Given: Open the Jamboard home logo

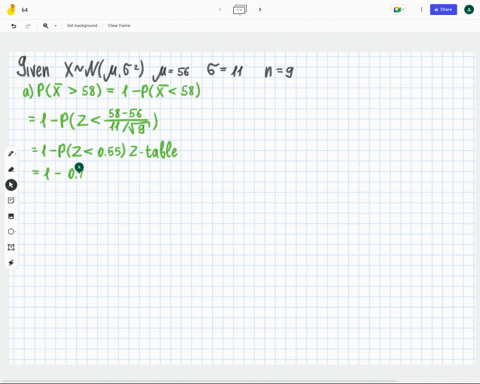Looking at the screenshot, I should tap(11, 10).
